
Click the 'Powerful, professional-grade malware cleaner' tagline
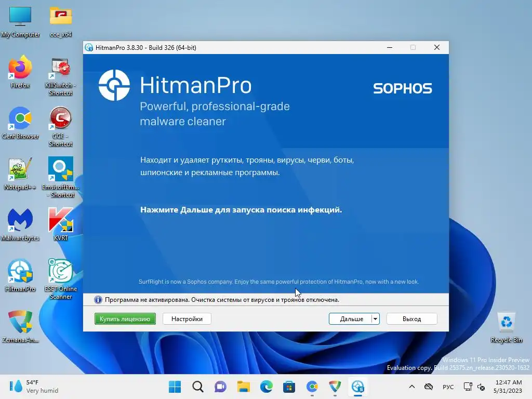215,114
